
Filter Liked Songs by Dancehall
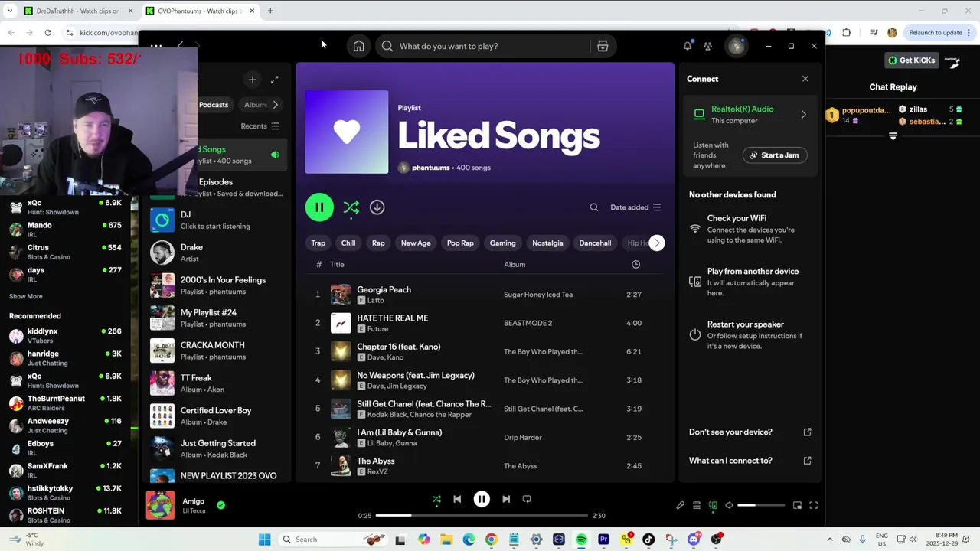(595, 243)
